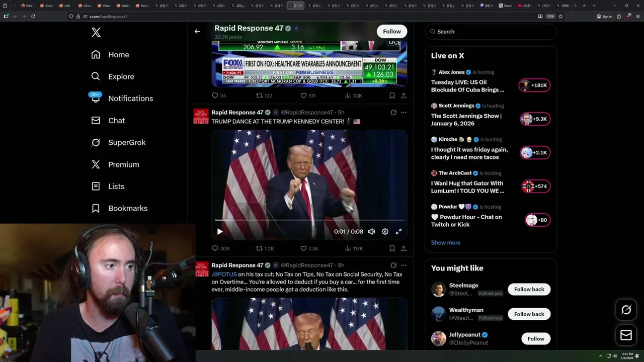
Task: Open Lists in the sidebar
Action: tap(108, 187)
